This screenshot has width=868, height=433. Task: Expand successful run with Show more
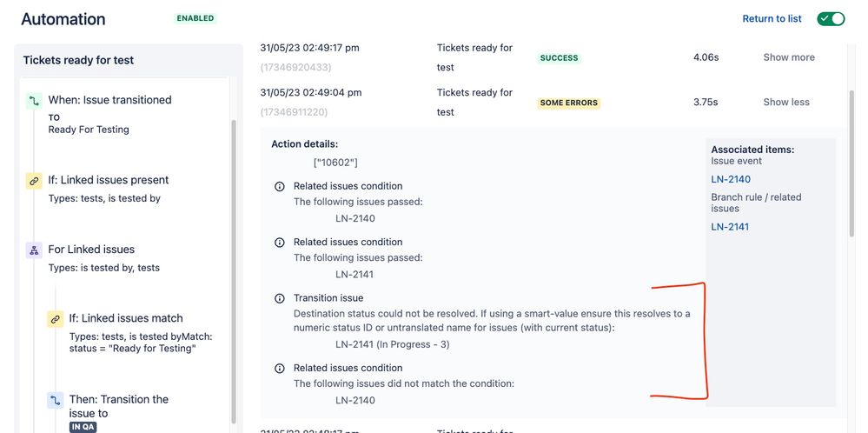(x=789, y=57)
